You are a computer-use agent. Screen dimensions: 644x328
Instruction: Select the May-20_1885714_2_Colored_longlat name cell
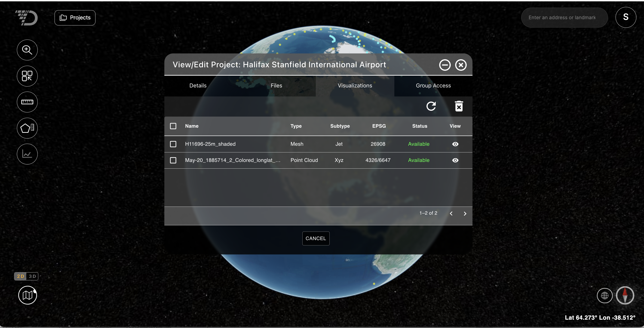pos(233,160)
